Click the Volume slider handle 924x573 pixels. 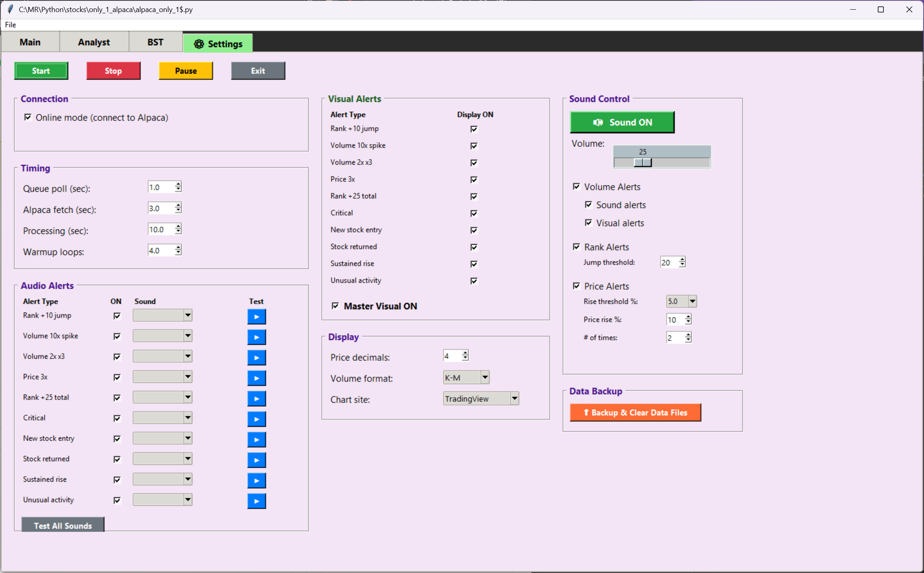(643, 162)
